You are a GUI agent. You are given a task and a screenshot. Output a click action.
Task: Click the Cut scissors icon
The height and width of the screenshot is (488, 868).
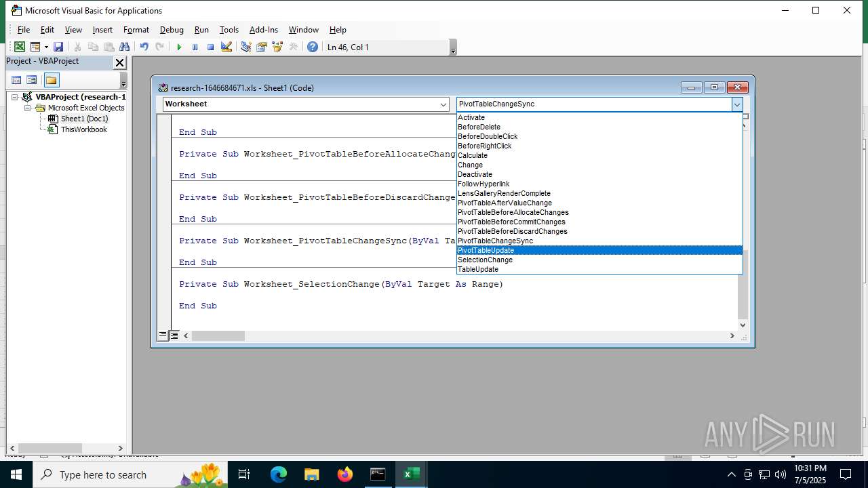(77, 47)
